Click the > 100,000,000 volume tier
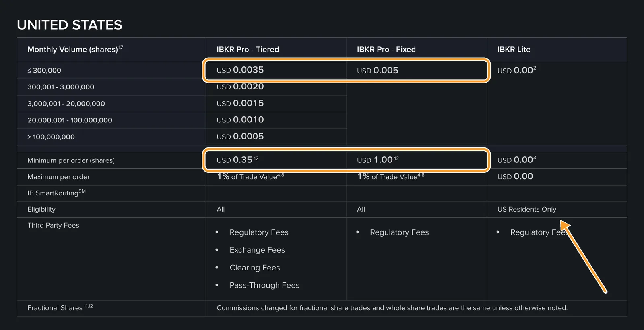644x330 pixels. coord(51,137)
